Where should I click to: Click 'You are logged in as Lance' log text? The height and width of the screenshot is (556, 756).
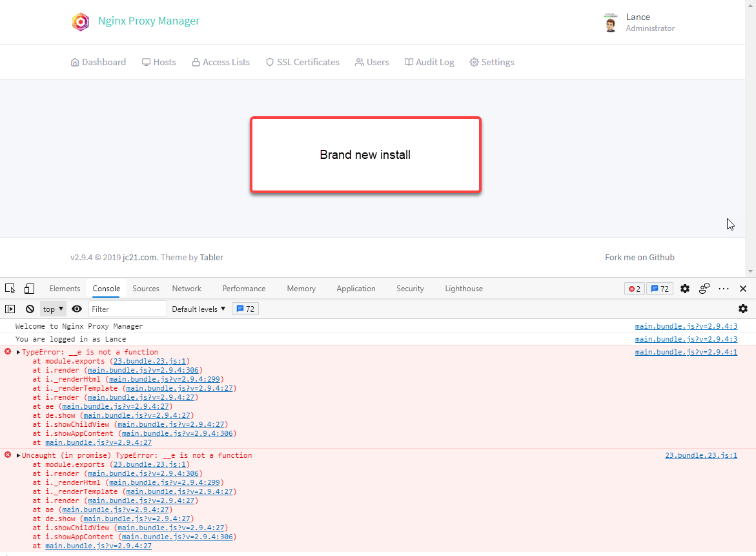coord(70,340)
